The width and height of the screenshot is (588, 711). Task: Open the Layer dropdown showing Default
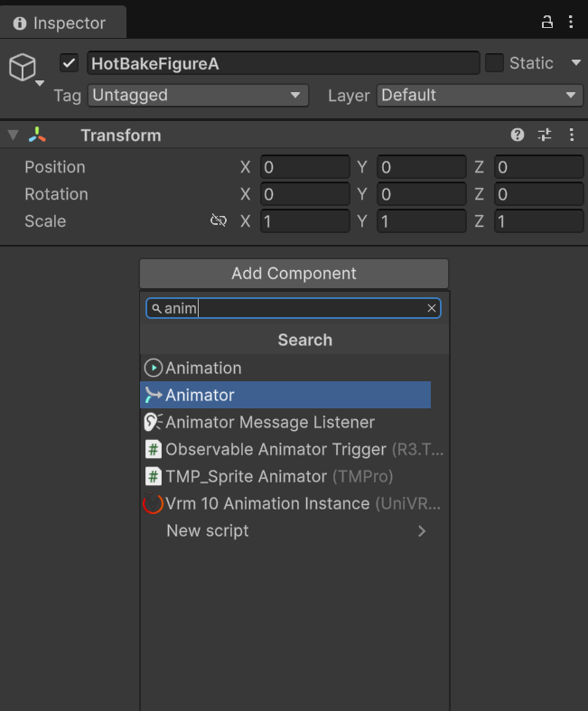[480, 95]
